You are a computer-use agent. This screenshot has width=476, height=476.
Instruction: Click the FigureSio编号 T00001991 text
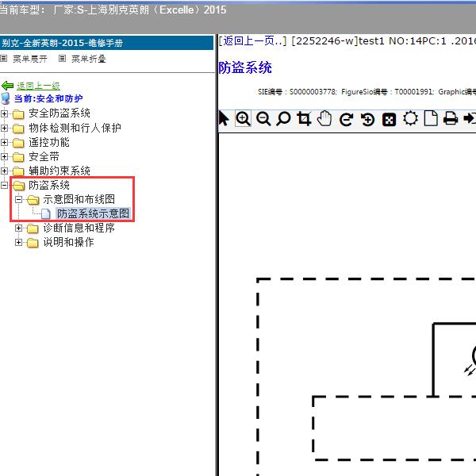[x=388, y=92]
